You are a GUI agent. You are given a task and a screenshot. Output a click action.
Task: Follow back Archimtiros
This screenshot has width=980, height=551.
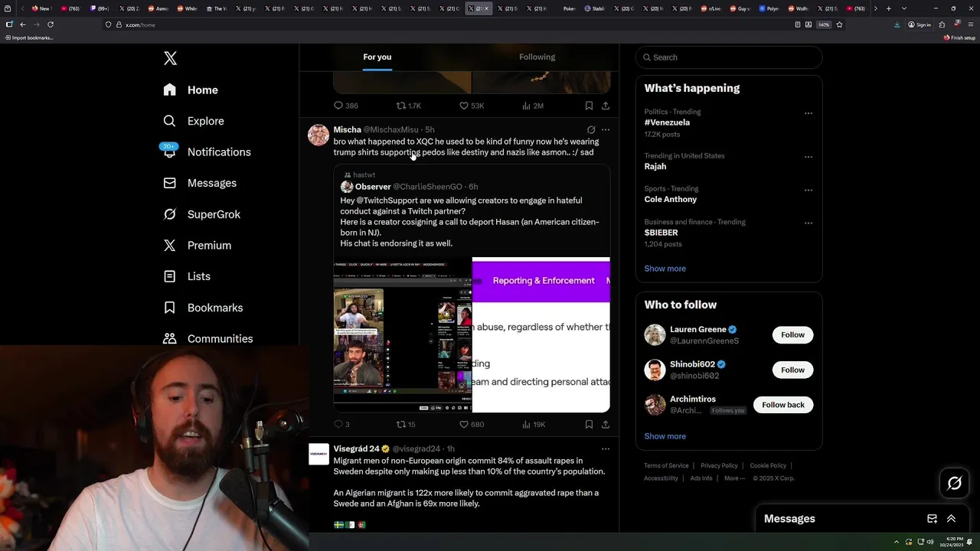783,405
